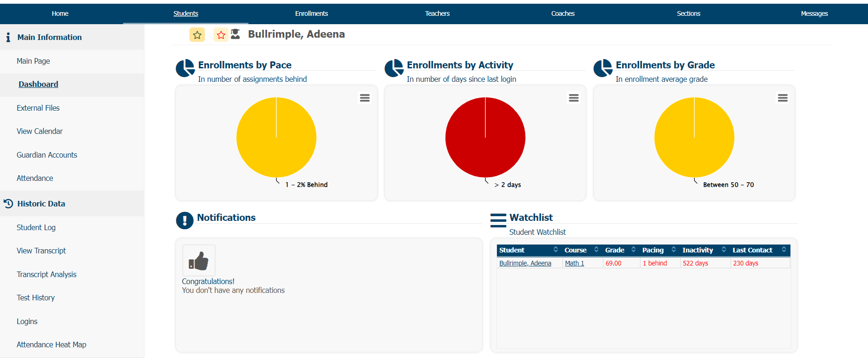The height and width of the screenshot is (358, 868).
Task: Click the '1 – 2% Behind' chart label
Action: pyautogui.click(x=307, y=185)
